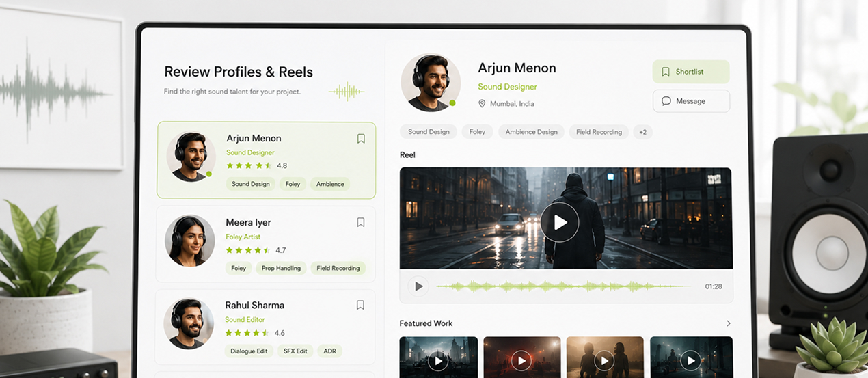Image resolution: width=868 pixels, height=378 pixels.
Task: Click the Mumbai, India location pin icon
Action: coord(482,103)
